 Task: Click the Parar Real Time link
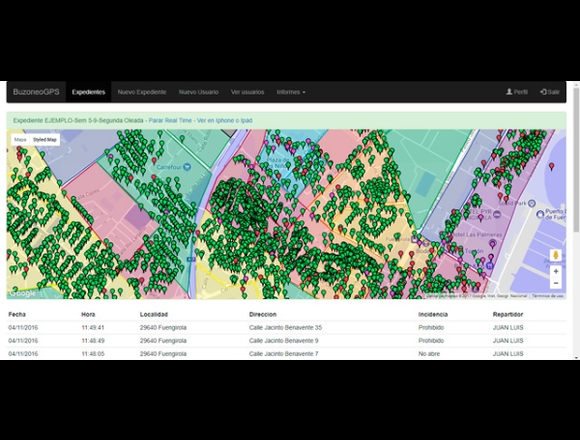point(170,121)
